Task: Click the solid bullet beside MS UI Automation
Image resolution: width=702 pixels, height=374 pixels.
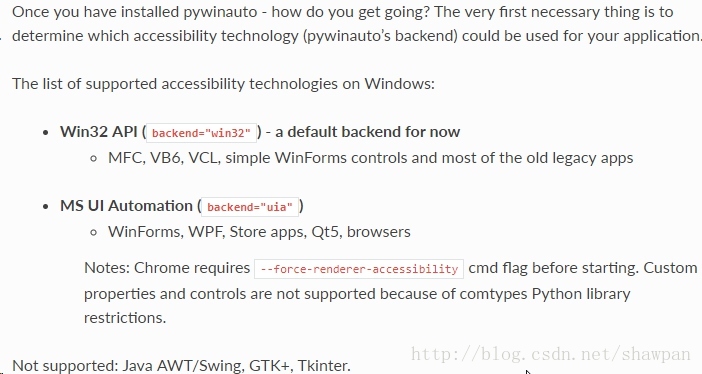Action: (45, 206)
